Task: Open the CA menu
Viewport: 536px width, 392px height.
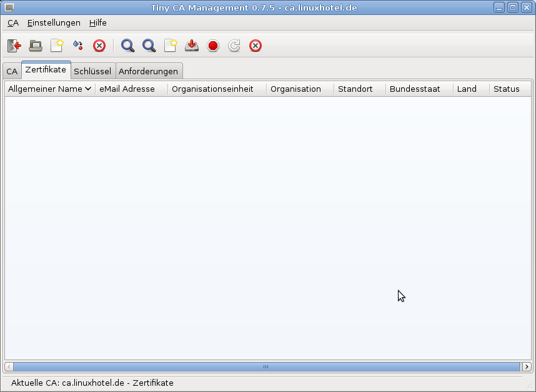Action: (x=12, y=22)
